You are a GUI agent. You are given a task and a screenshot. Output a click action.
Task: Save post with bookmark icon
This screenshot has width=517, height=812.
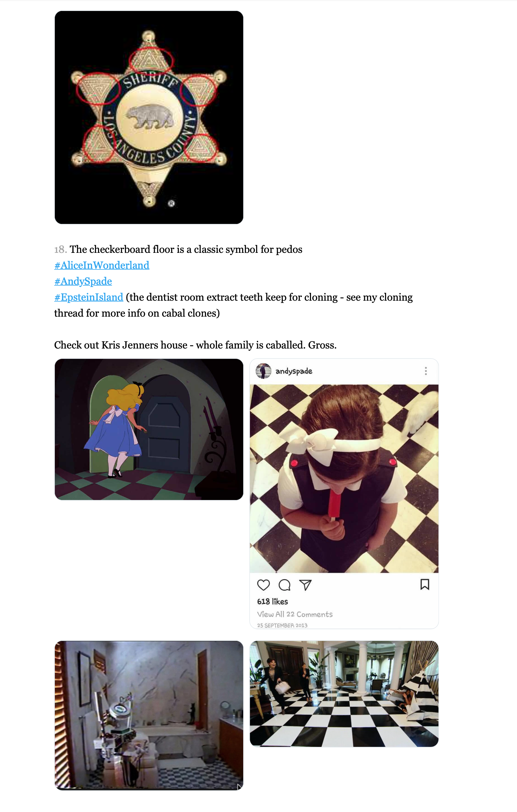point(425,584)
